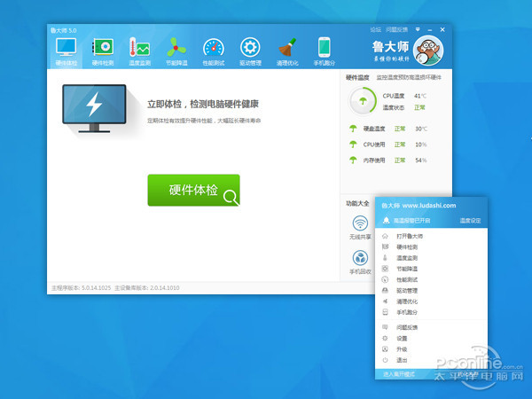The image size is (532, 399).
Task: Click 温度状态 正常 label
Action: click(403, 107)
